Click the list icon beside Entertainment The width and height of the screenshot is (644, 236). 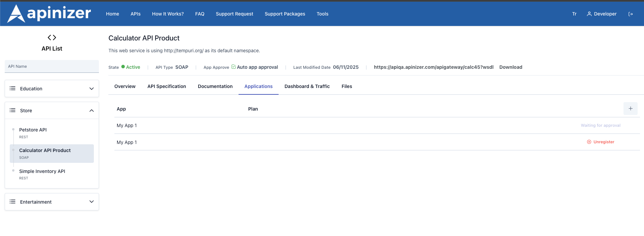pyautogui.click(x=13, y=202)
